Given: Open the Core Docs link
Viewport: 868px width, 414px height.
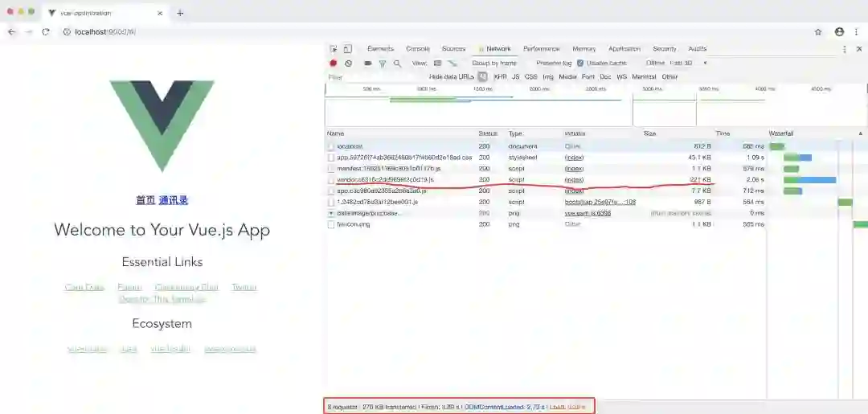Looking at the screenshot, I should [x=84, y=287].
